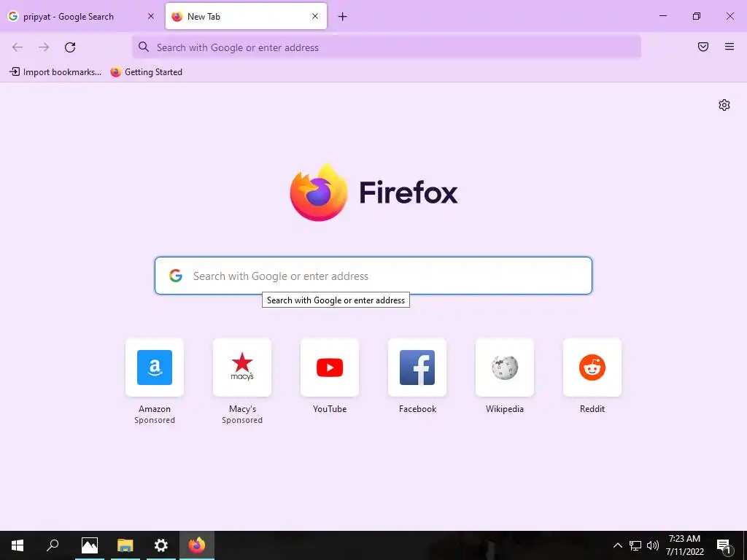
Task: Switch to pripyat - Google Search tab
Action: click(82, 16)
